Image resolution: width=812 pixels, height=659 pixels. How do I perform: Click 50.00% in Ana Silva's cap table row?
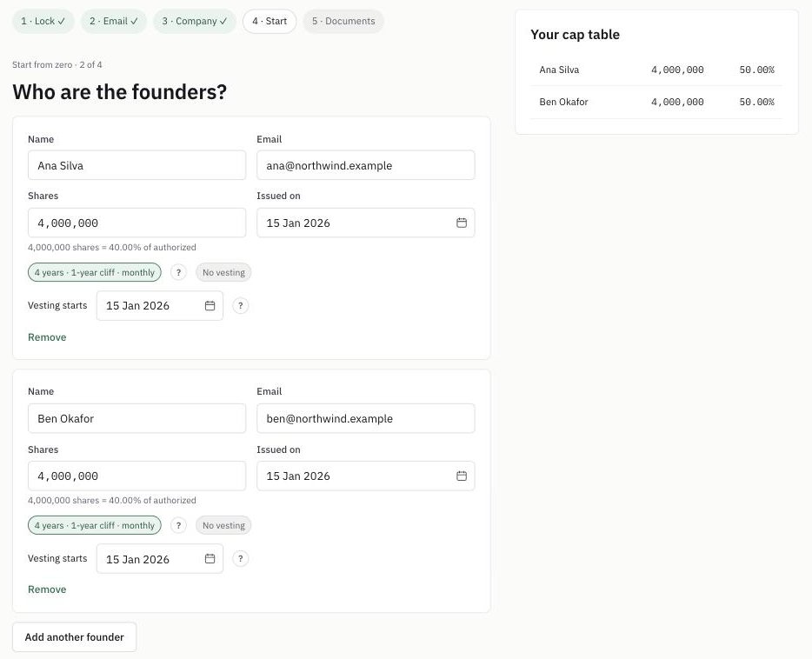[756, 70]
